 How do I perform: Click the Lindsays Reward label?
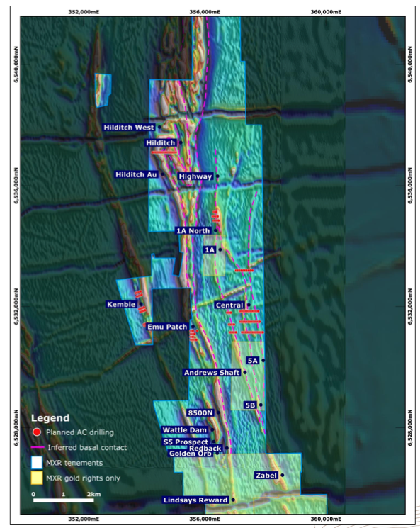195,500
